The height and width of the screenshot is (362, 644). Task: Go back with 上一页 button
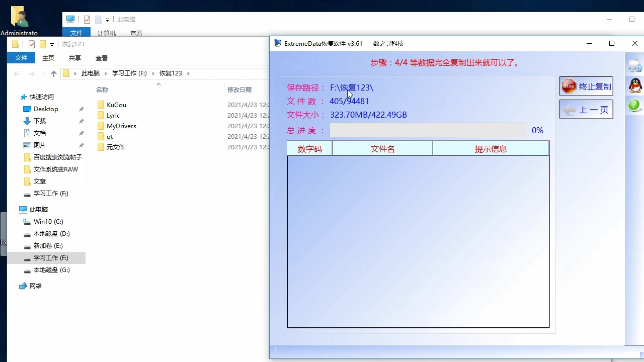[586, 110]
